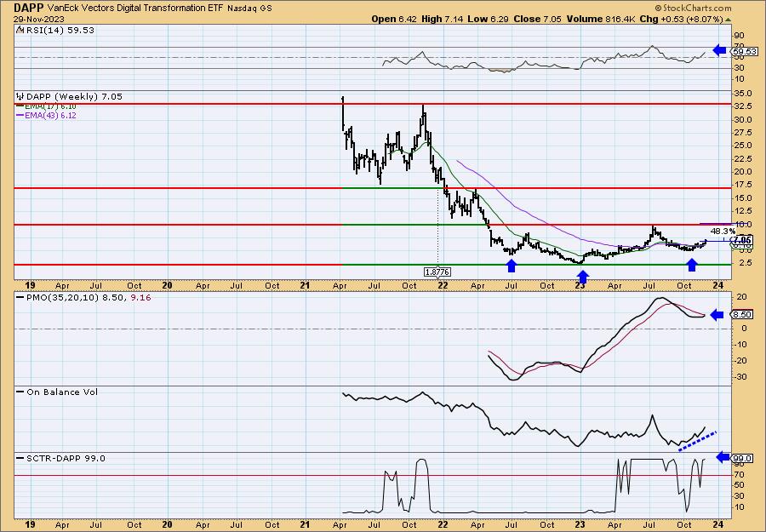This screenshot has width=766, height=532.
Task: Click the Open 6.42 value
Action: (x=393, y=19)
